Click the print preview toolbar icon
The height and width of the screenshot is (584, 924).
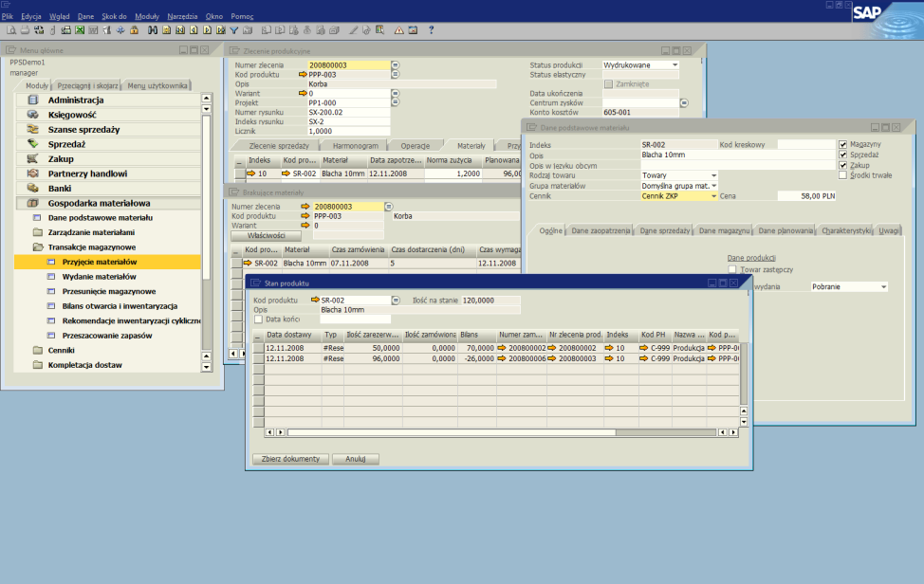coord(10,30)
